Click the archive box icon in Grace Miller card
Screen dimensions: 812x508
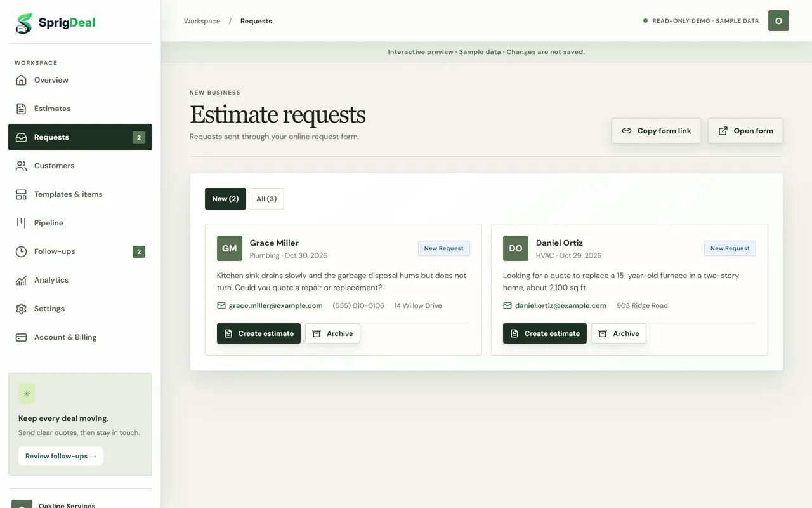coord(317,333)
